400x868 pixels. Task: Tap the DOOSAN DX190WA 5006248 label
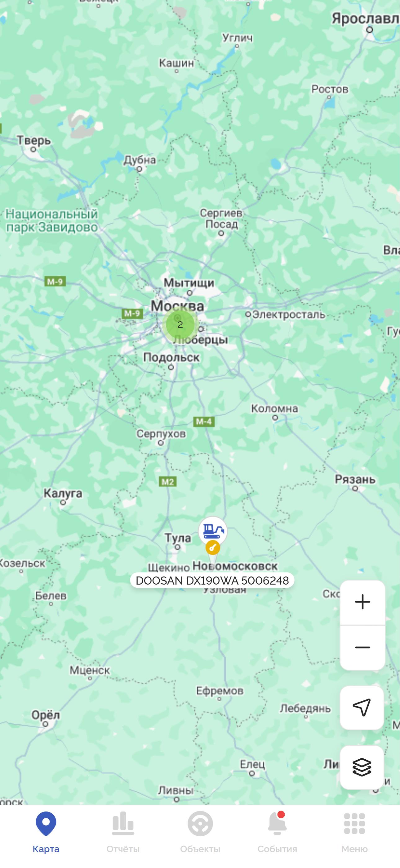pos(212,580)
